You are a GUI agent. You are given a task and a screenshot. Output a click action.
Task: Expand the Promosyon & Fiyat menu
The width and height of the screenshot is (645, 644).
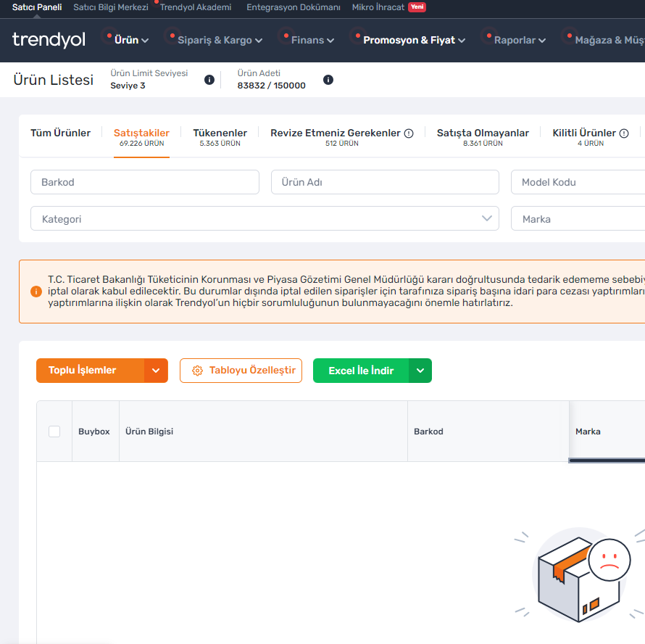click(x=414, y=40)
